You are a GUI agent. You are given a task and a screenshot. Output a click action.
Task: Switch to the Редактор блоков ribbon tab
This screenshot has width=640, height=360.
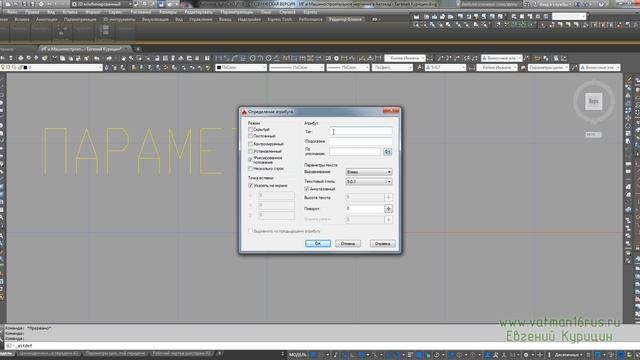tap(345, 19)
